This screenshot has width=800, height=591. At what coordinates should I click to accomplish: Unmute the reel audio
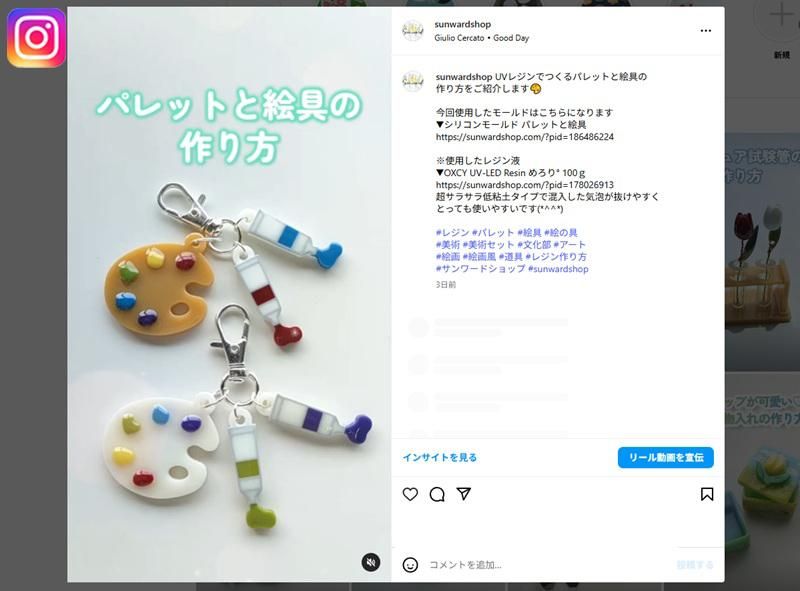coord(371,562)
